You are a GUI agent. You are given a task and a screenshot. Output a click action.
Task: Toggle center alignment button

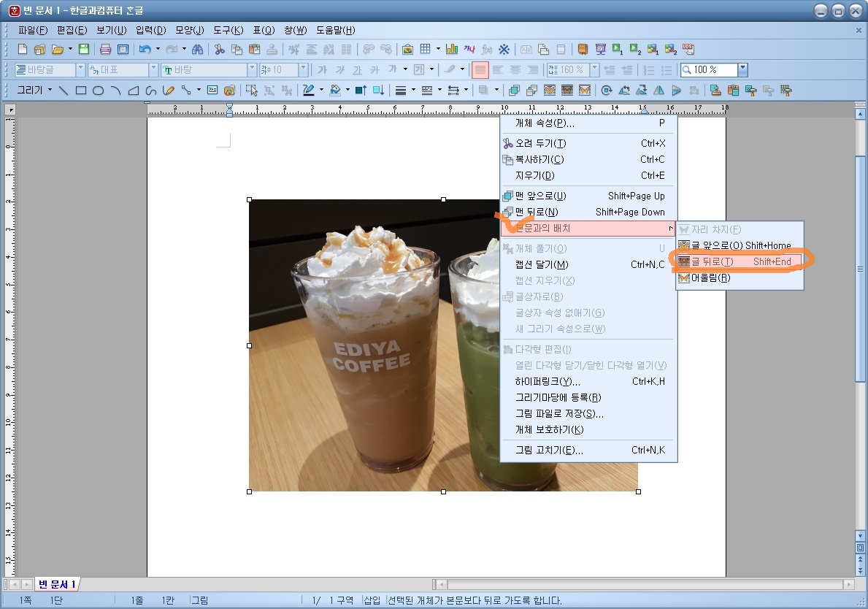click(x=515, y=70)
